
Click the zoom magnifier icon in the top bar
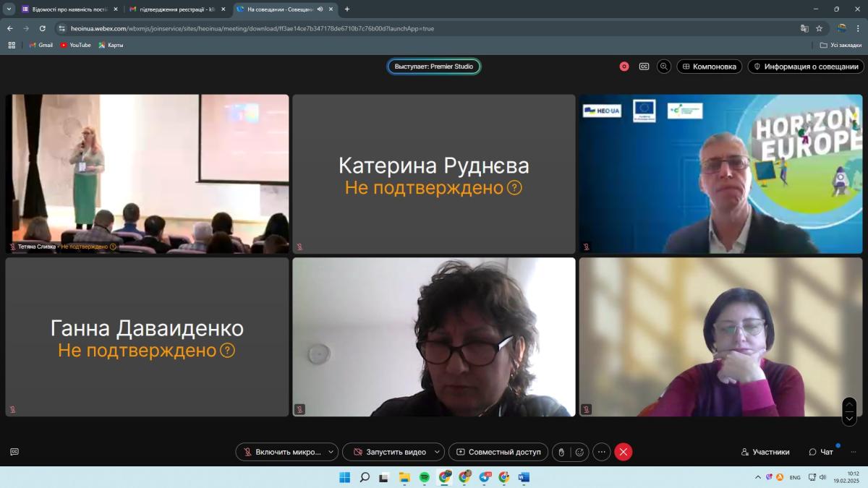(x=664, y=67)
